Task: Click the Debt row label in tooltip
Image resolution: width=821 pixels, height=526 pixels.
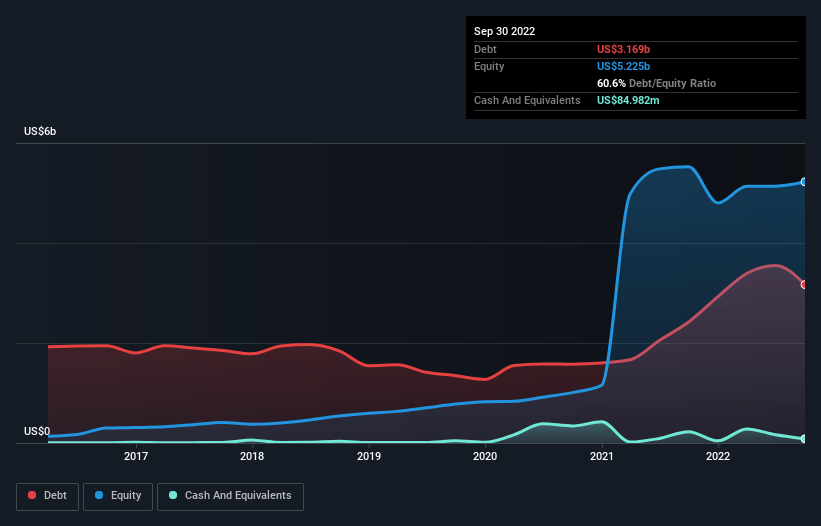Action: [485, 49]
